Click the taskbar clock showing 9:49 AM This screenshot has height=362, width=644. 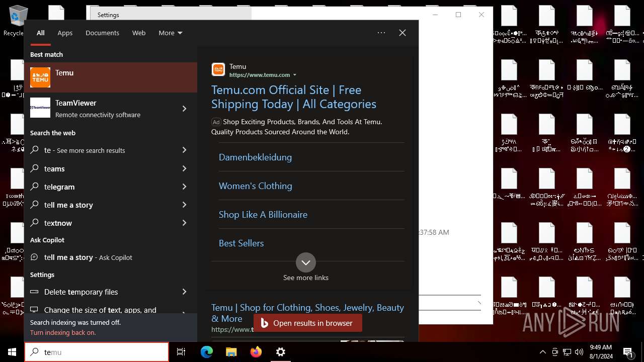click(600, 352)
